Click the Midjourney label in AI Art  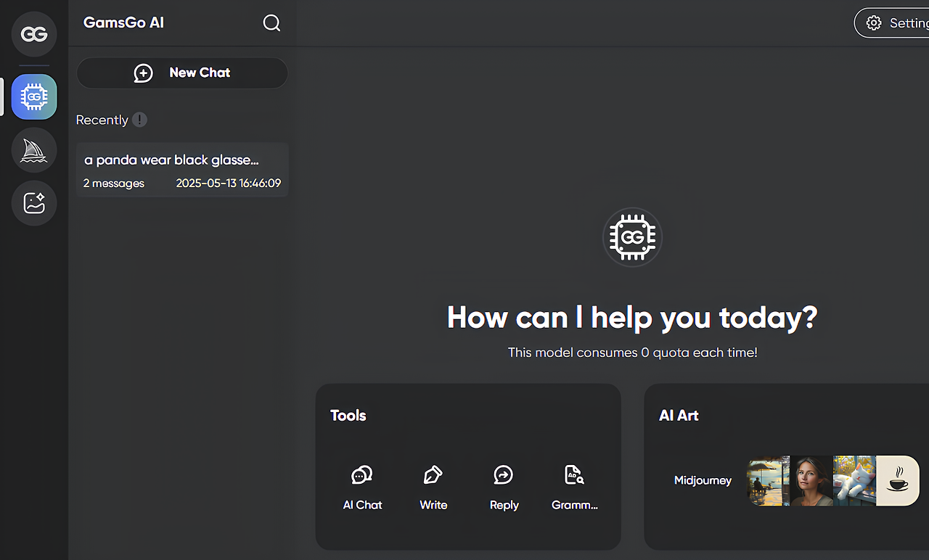(x=703, y=480)
